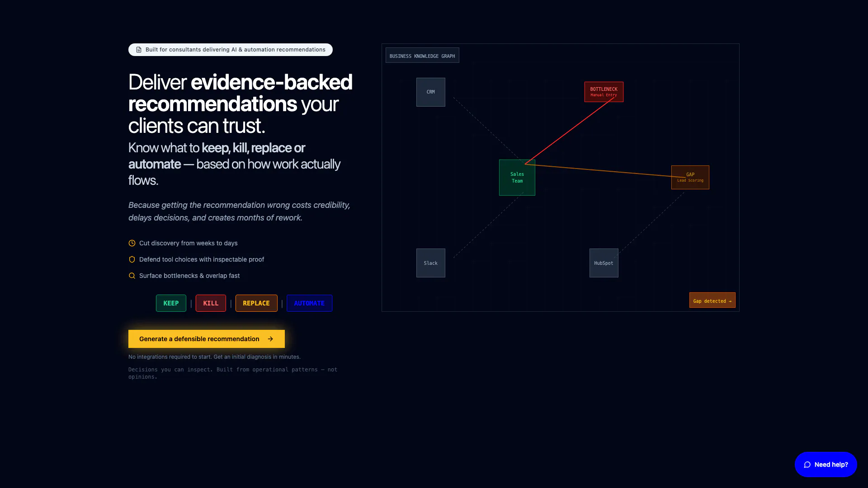Viewport: 868px width, 488px height.
Task: Click the magnifier icon beside bottlenecks text
Action: [132, 276]
